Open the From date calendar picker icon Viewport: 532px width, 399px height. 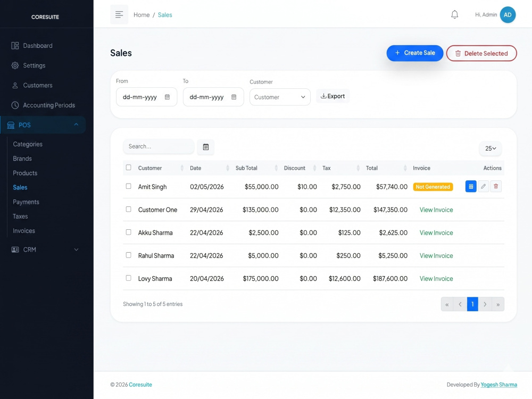(x=167, y=97)
